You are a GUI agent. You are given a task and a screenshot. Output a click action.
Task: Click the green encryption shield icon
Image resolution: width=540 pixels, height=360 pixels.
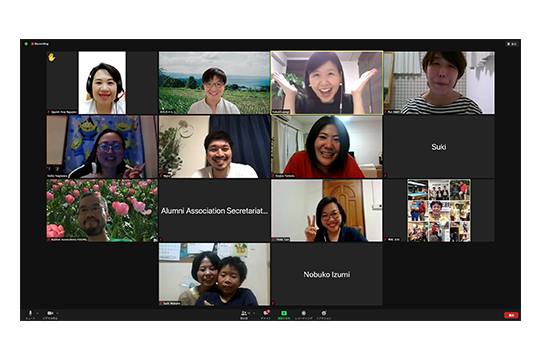[x=26, y=44]
